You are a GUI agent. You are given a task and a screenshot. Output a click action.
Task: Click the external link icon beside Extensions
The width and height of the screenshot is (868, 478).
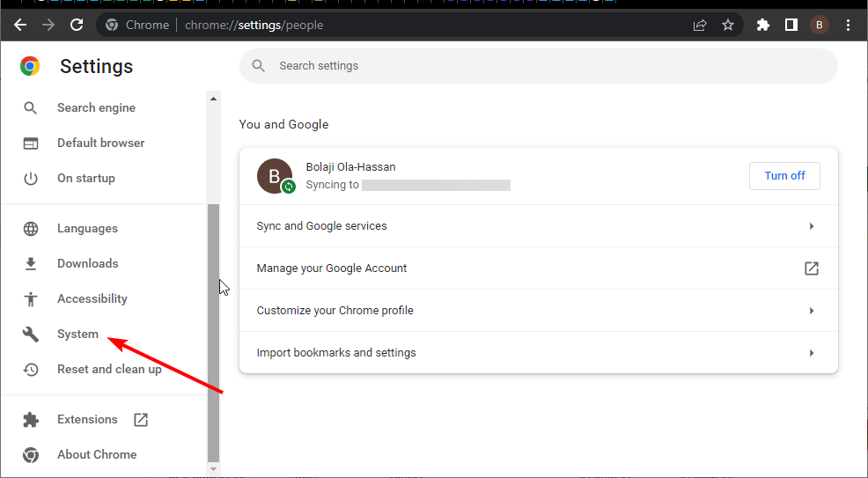[x=141, y=419]
